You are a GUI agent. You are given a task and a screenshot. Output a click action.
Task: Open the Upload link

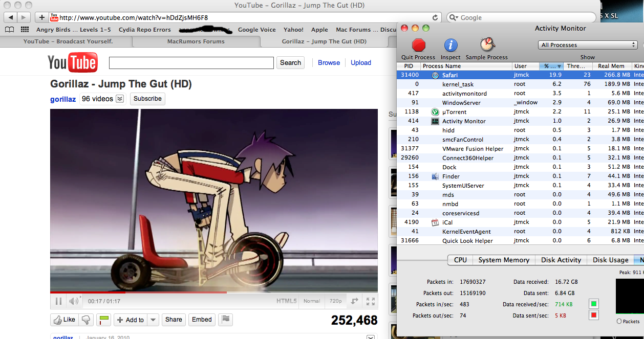pos(361,62)
